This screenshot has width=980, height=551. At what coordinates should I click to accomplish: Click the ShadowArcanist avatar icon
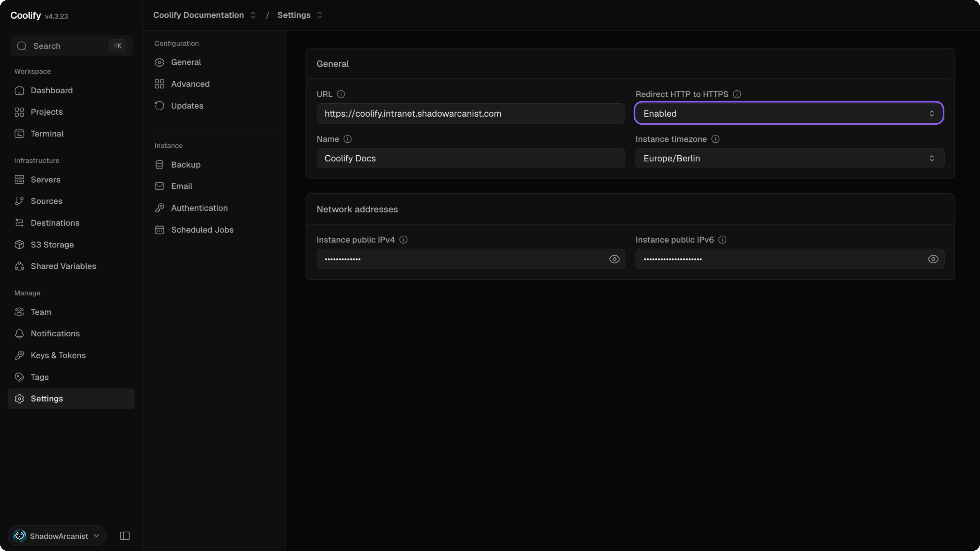click(19, 536)
